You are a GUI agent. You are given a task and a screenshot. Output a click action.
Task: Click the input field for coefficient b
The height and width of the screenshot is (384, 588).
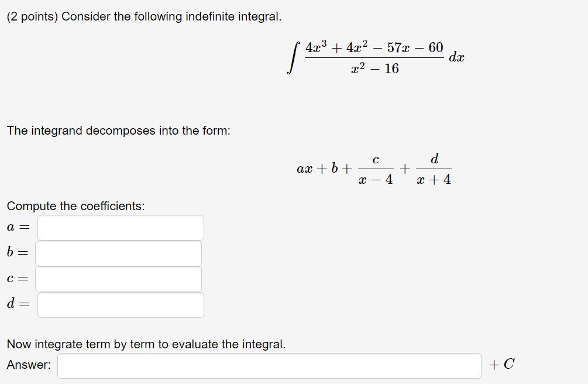coord(119,253)
